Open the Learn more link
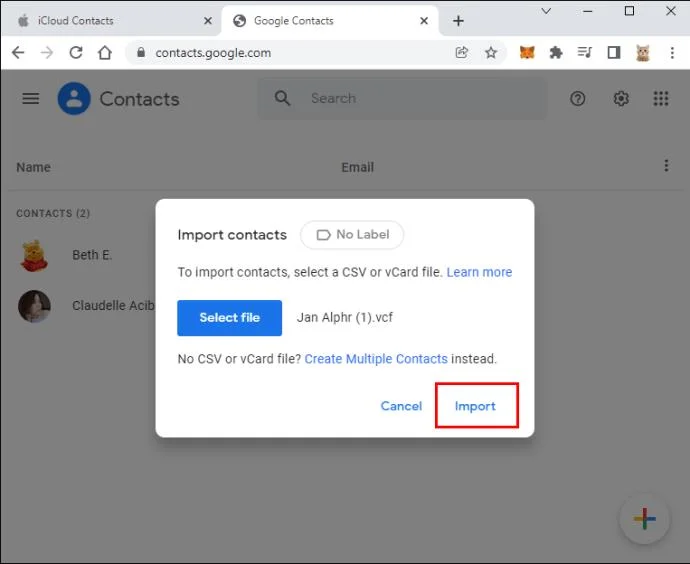Screen dimensions: 690x564 tap(479, 272)
